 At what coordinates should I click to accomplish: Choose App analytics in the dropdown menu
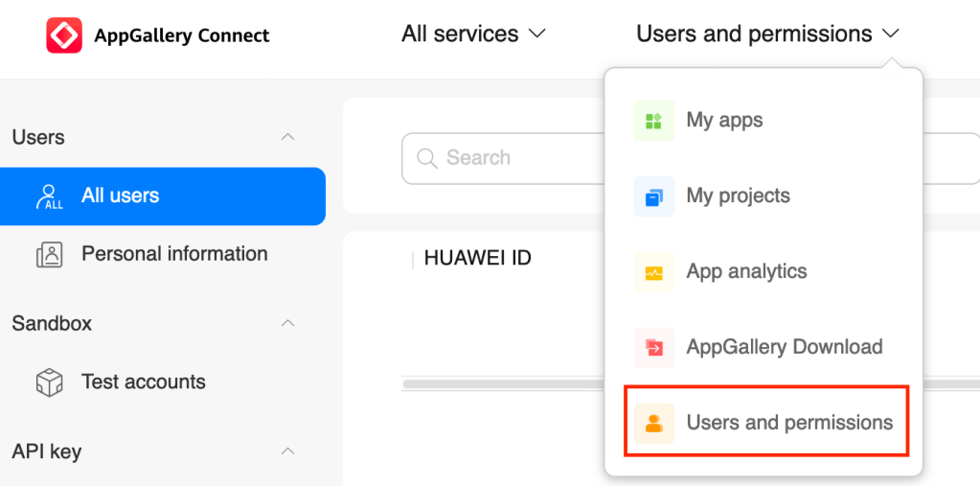pos(746,272)
